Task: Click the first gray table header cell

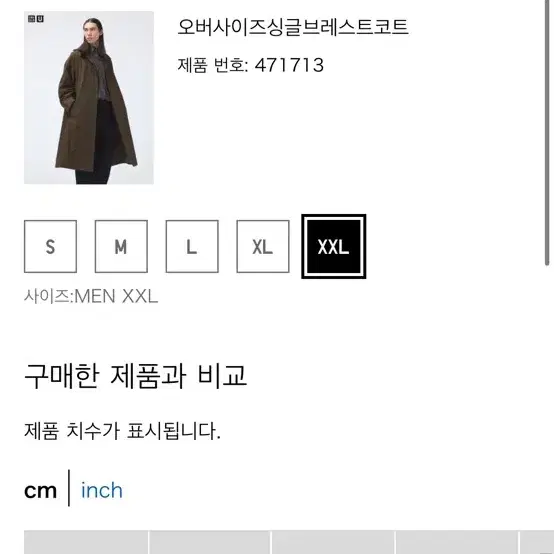Action: coord(86,542)
